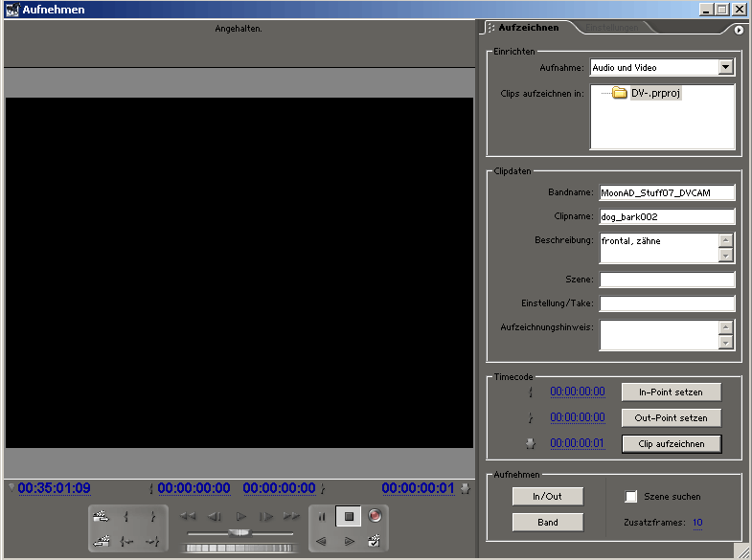Click the Band capture button
Viewport: 752px width, 560px height.
(x=547, y=522)
